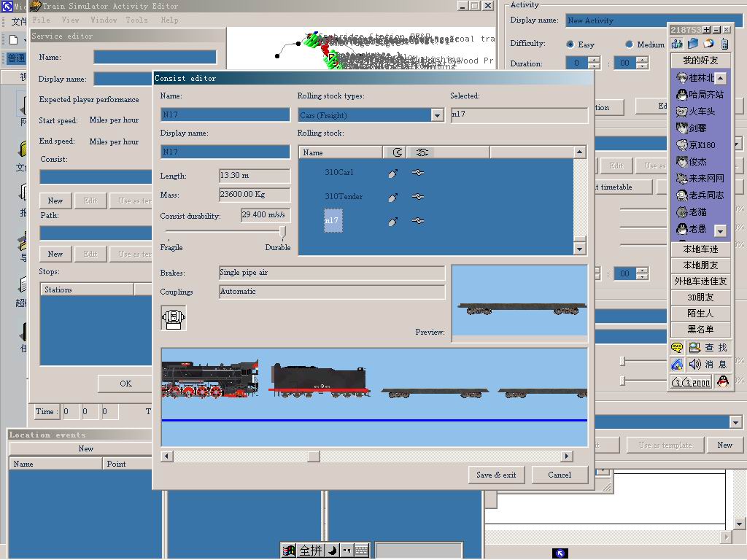Image resolution: width=747 pixels, height=560 pixels.
Task: Expand 本地车迷 group in QQ
Action: pos(700,249)
